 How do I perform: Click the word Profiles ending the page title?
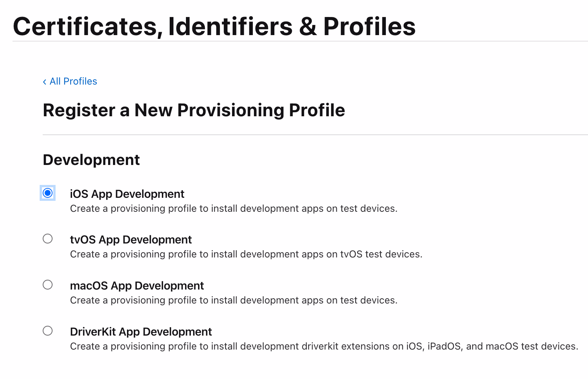[369, 27]
